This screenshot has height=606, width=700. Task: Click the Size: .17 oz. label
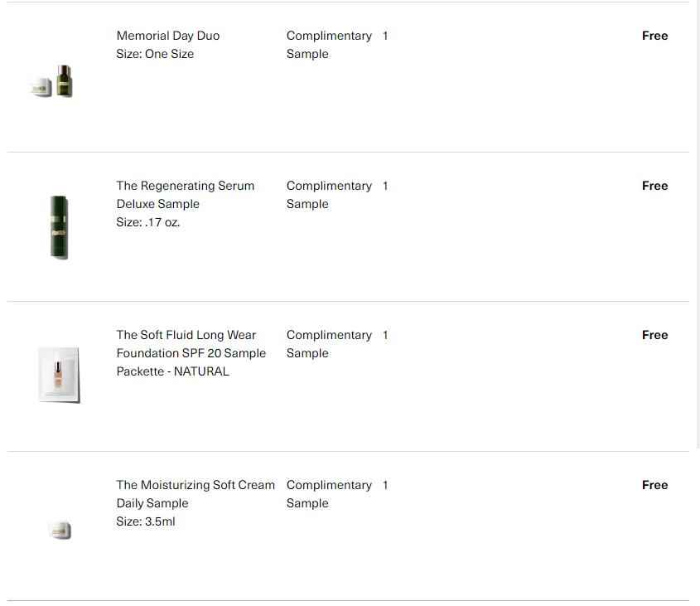[148, 222]
